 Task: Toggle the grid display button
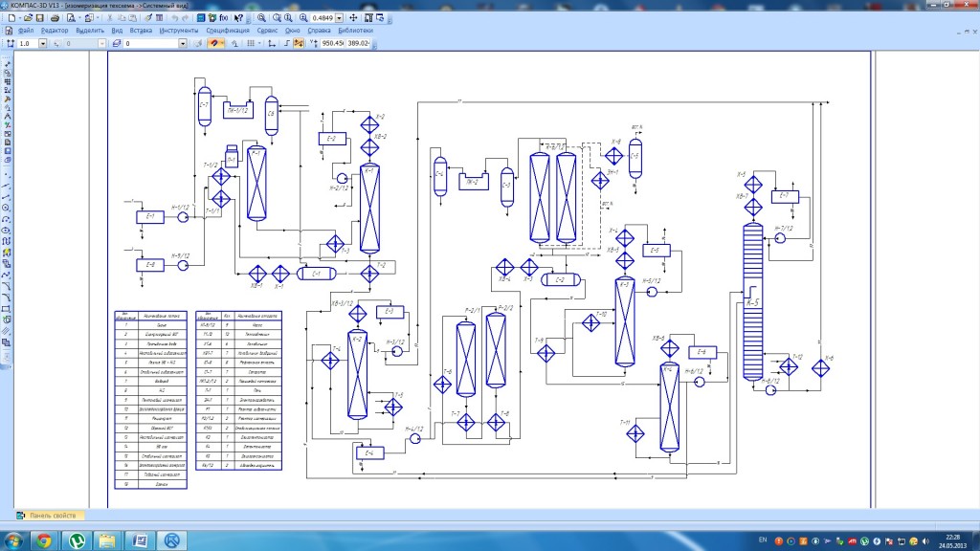click(x=251, y=43)
